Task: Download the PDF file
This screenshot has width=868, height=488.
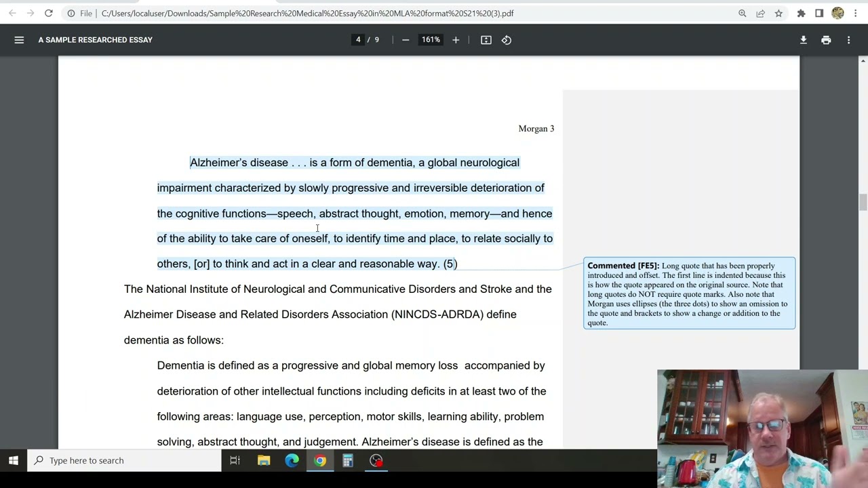Action: (x=804, y=40)
